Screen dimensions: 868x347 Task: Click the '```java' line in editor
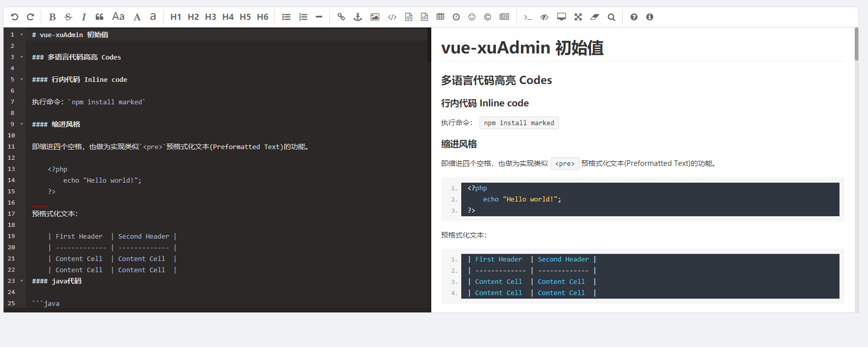pos(46,303)
